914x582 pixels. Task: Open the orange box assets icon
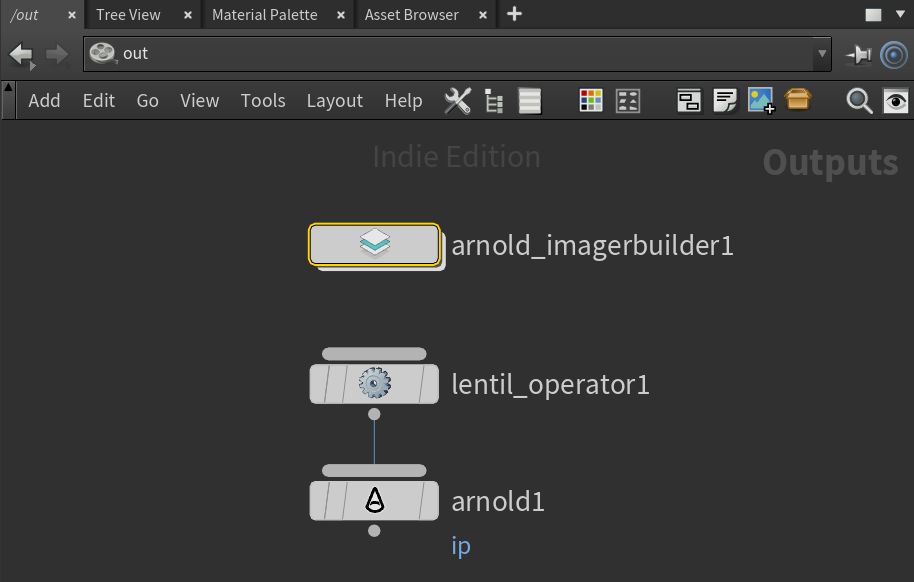point(798,99)
